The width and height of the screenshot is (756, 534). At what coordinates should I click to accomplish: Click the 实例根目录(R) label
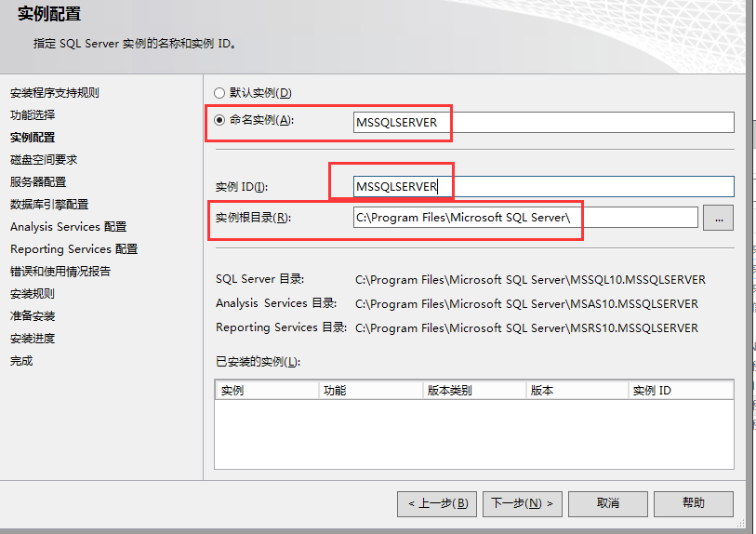(x=253, y=218)
